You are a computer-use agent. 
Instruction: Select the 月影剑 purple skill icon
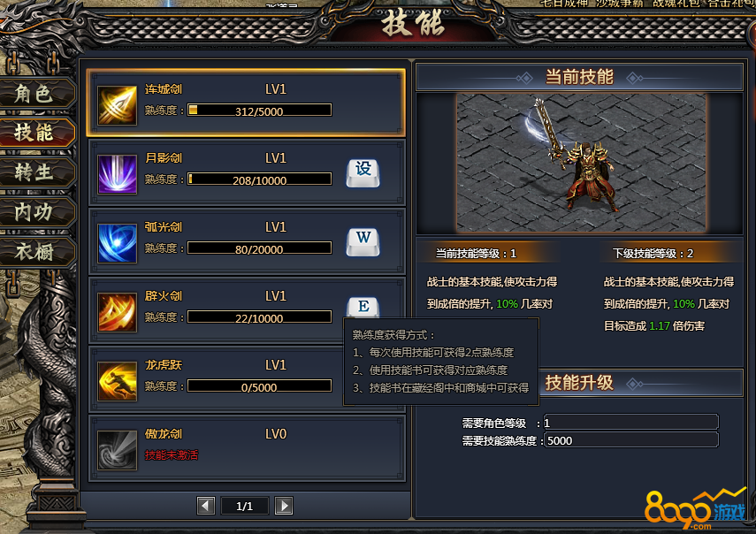point(118,174)
